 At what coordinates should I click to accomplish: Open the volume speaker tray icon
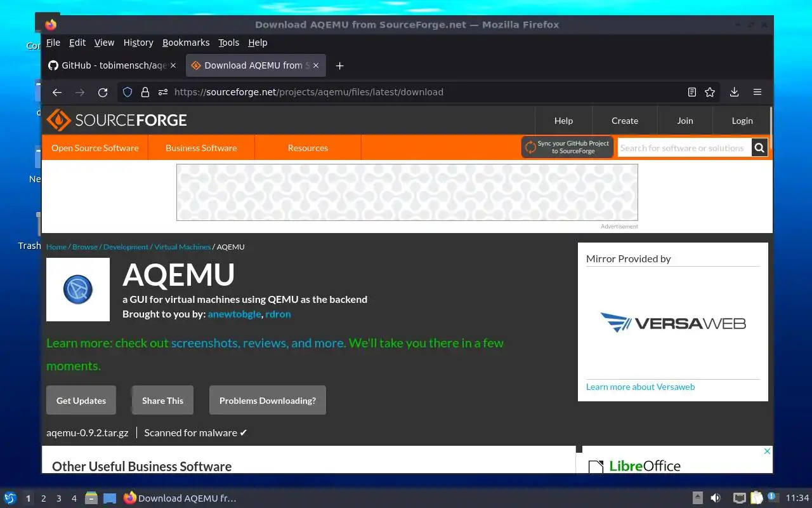716,498
